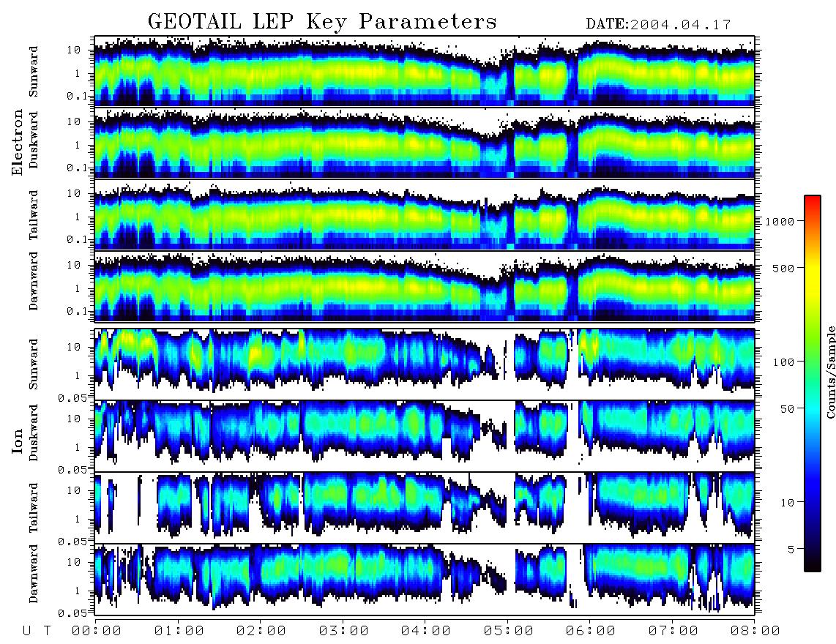The height and width of the screenshot is (644, 836).
Task: Click the 01:00 time tick label
Action: pos(179,631)
